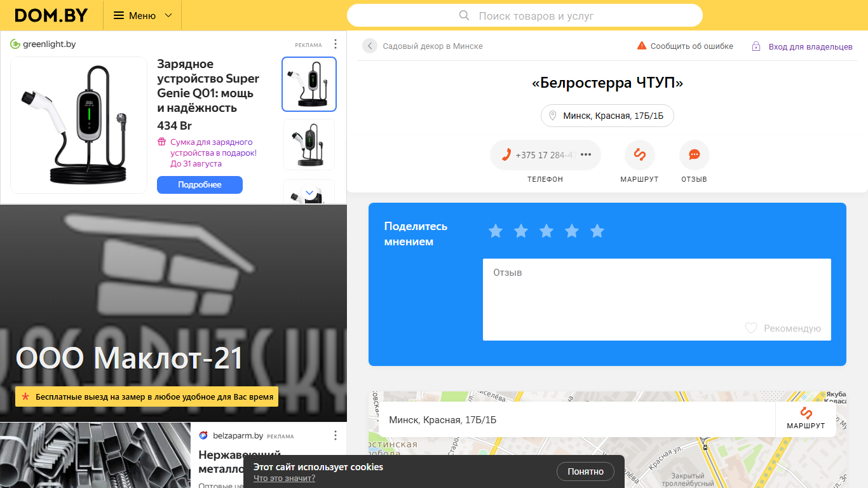
Task: Select first charger thumbnail in ad
Action: tap(309, 84)
